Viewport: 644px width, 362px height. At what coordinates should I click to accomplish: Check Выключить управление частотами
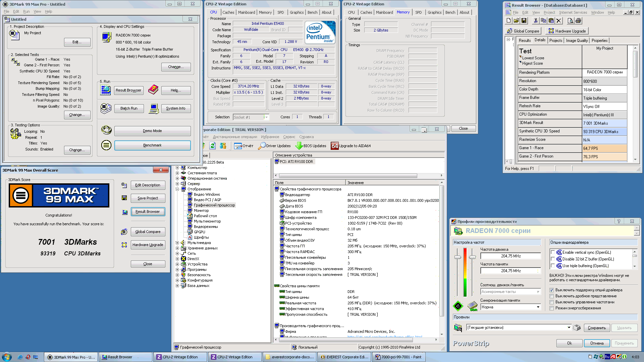pyautogui.click(x=551, y=302)
